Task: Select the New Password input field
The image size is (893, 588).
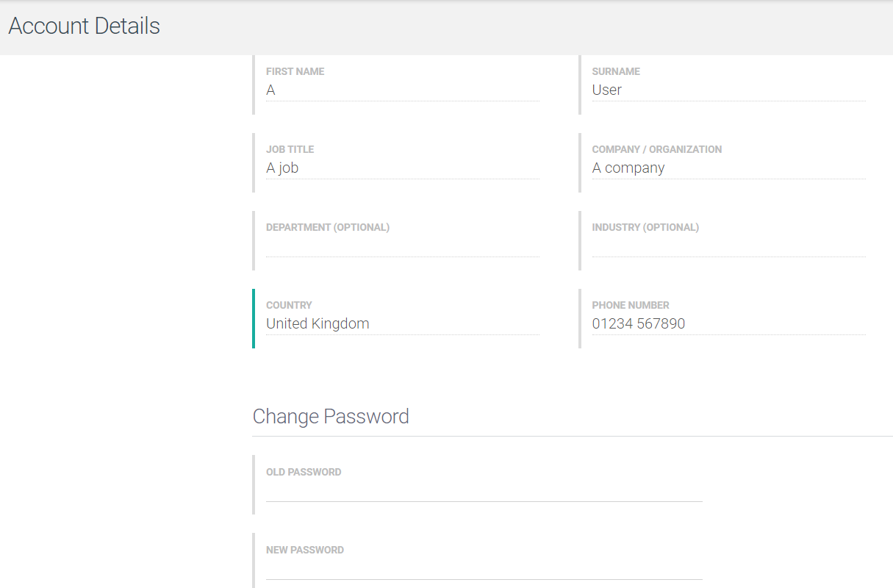Action: [484, 572]
